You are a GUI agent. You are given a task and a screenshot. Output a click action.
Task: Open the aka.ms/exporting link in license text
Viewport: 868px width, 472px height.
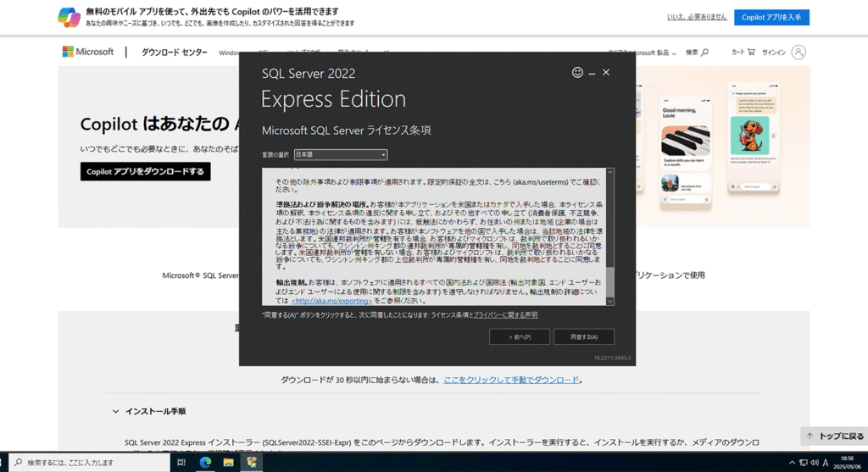pyautogui.click(x=331, y=301)
